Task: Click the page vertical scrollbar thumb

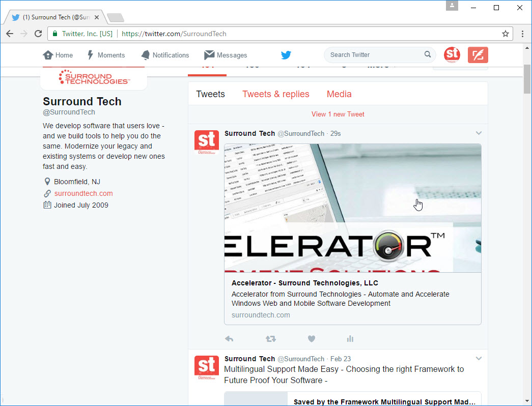Action: point(527,79)
